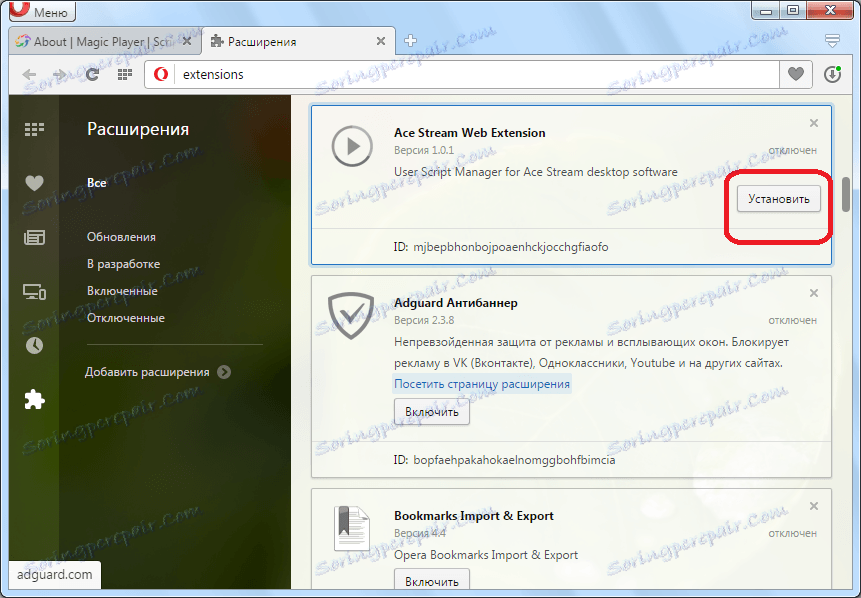Image resolution: width=861 pixels, height=598 pixels.
Task: Open the news sidebar icon
Action: pos(34,238)
